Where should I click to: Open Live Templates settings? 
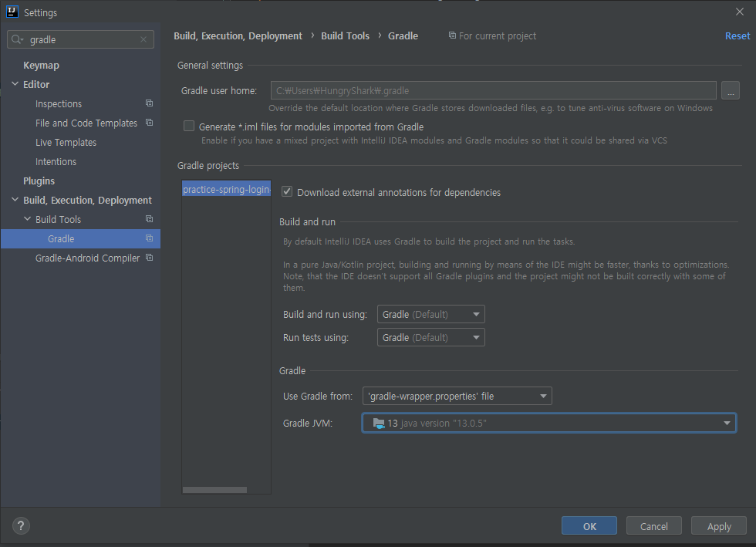coord(66,142)
